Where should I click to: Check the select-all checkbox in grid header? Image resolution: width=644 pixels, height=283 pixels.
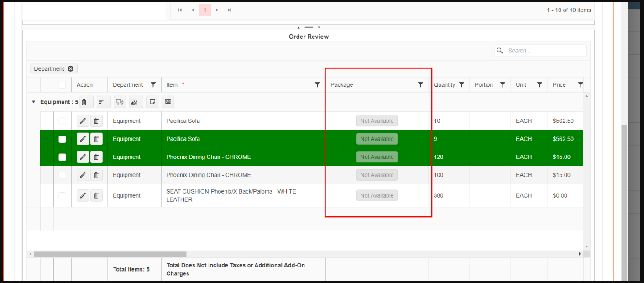click(x=62, y=85)
